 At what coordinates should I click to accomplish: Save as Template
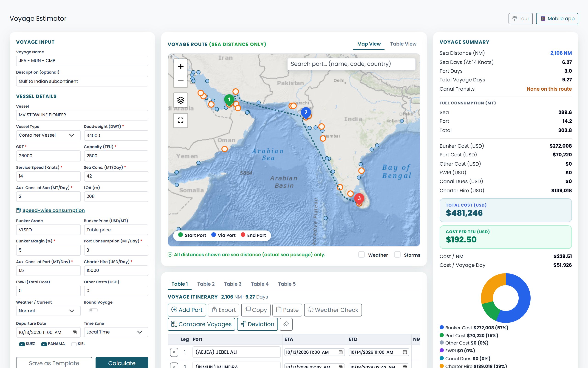point(54,363)
